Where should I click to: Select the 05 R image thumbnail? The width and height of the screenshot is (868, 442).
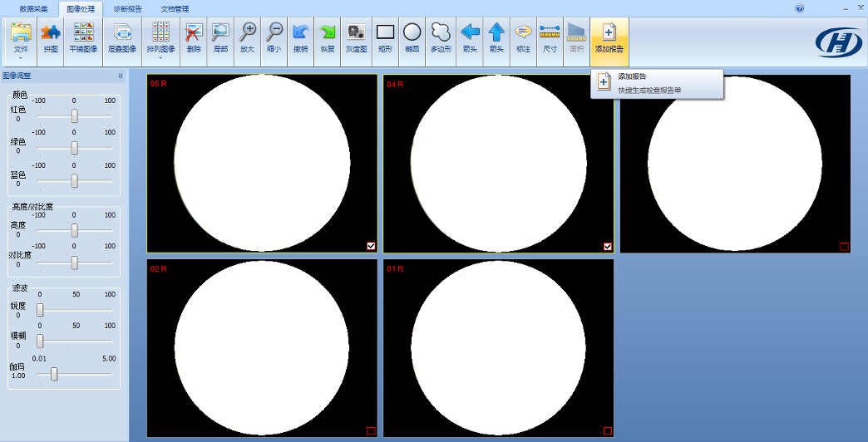[x=262, y=164]
